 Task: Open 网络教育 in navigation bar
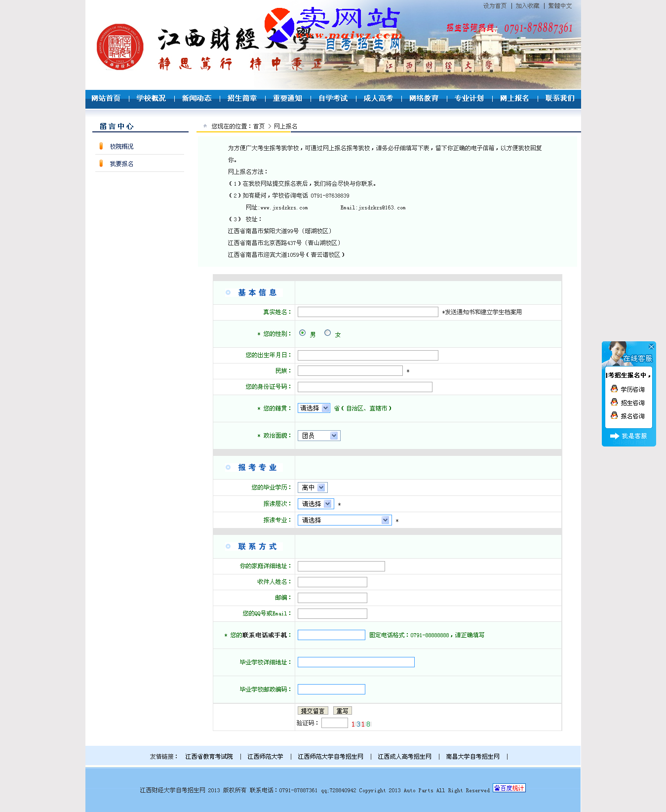[x=424, y=98]
